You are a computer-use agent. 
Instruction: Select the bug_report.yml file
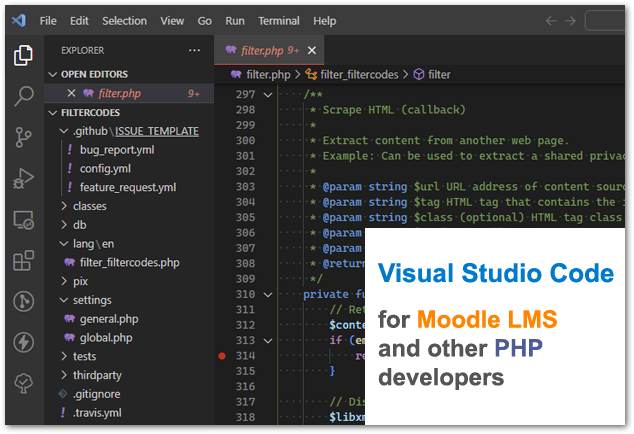click(117, 150)
